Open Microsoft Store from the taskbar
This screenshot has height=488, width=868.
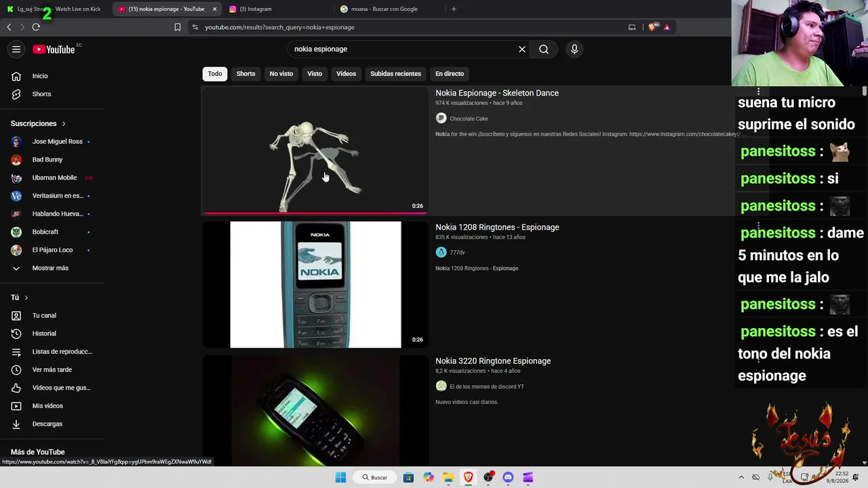point(408,477)
